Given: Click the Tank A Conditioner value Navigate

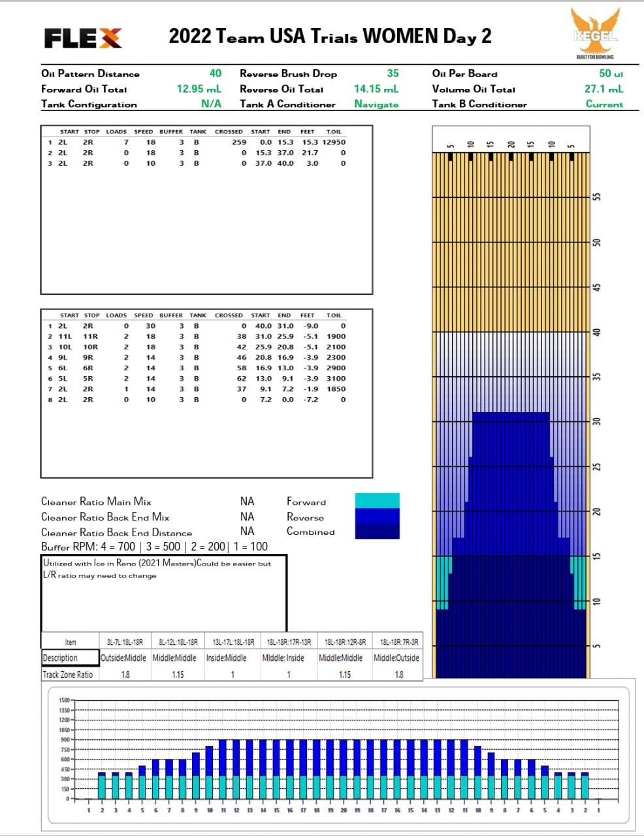Looking at the screenshot, I should 376,104.
